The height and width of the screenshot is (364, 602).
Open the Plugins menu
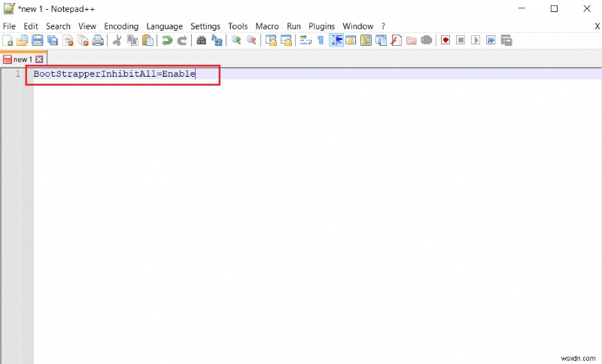(322, 26)
